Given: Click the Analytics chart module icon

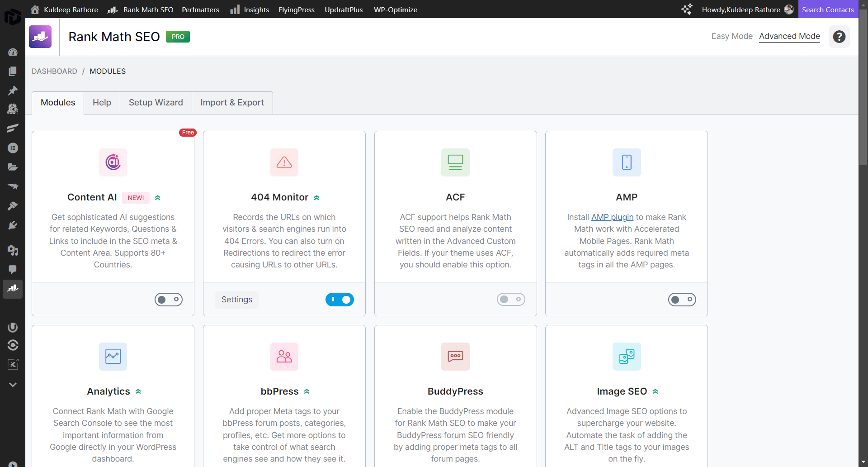Looking at the screenshot, I should 113,356.
